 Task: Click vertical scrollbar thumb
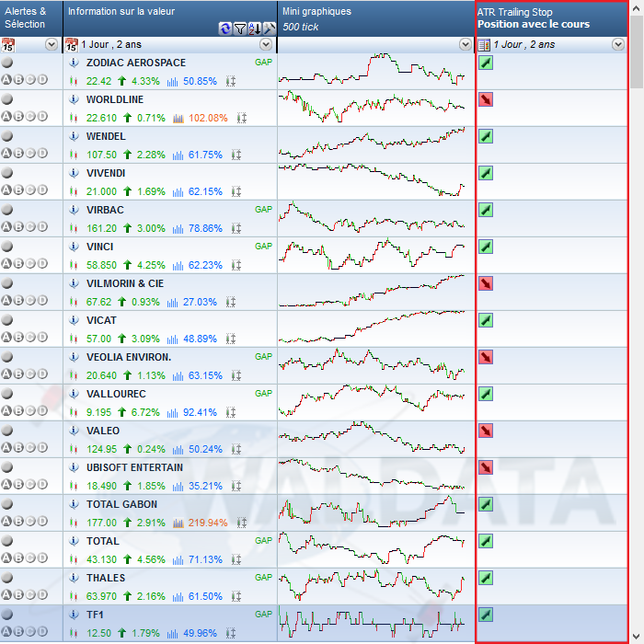point(637,52)
